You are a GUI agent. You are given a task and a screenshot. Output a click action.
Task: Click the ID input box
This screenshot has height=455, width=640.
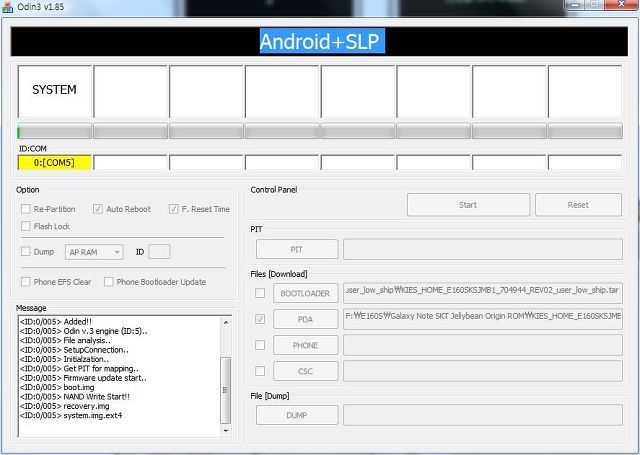coord(159,252)
